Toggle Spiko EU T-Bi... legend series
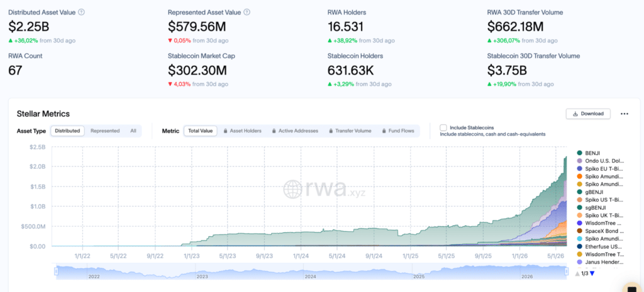Viewport: 644px width, 292px height. coord(600,168)
